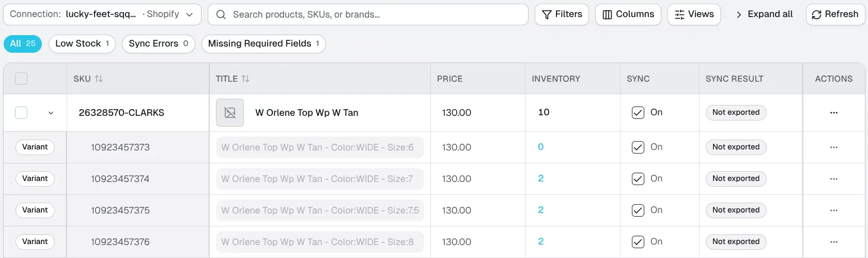Expand all rows

coord(764,14)
